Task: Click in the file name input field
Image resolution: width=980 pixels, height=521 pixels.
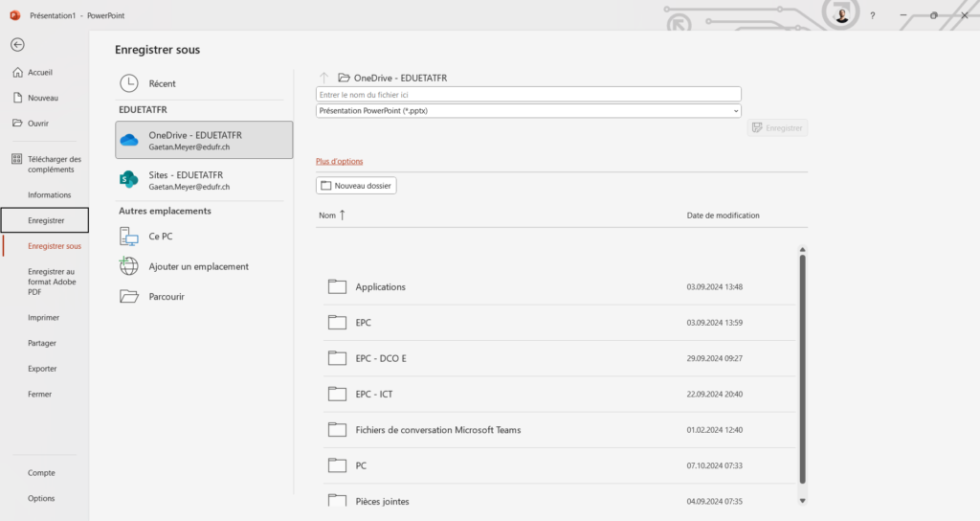Action: 528,95
